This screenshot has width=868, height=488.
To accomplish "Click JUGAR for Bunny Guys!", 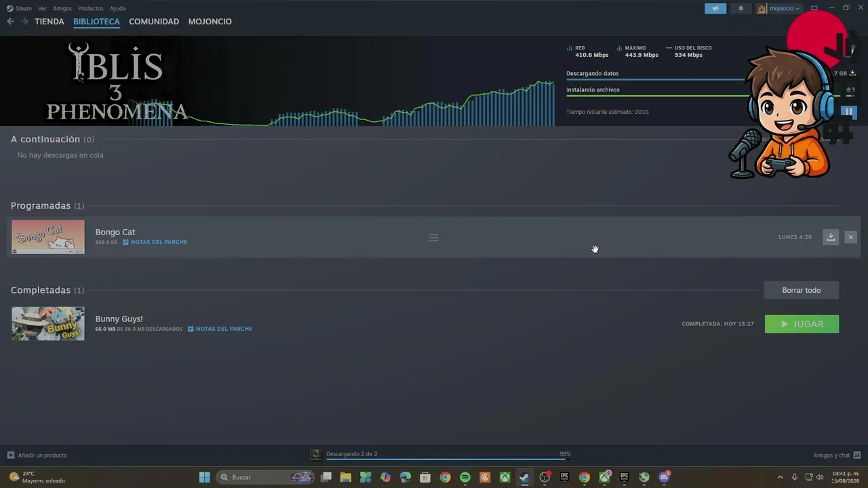I will 802,324.
